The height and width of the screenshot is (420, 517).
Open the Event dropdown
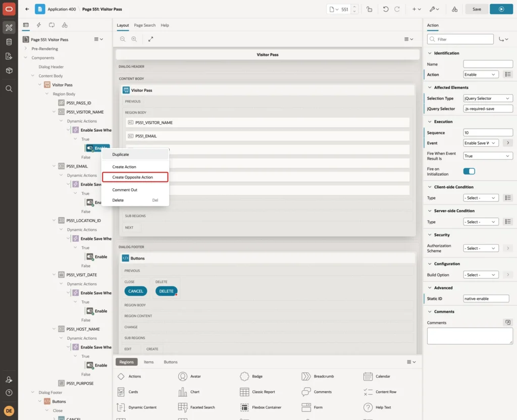[x=481, y=143]
